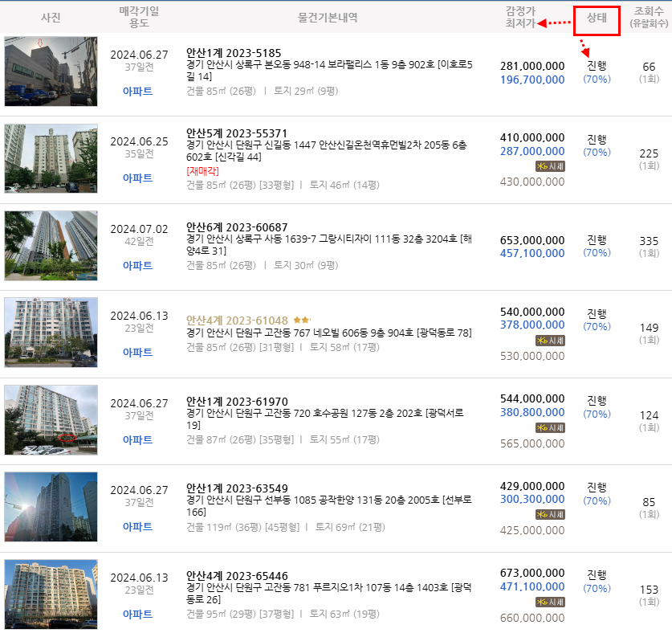
Task: Select the view count 225
Action: pos(649,153)
